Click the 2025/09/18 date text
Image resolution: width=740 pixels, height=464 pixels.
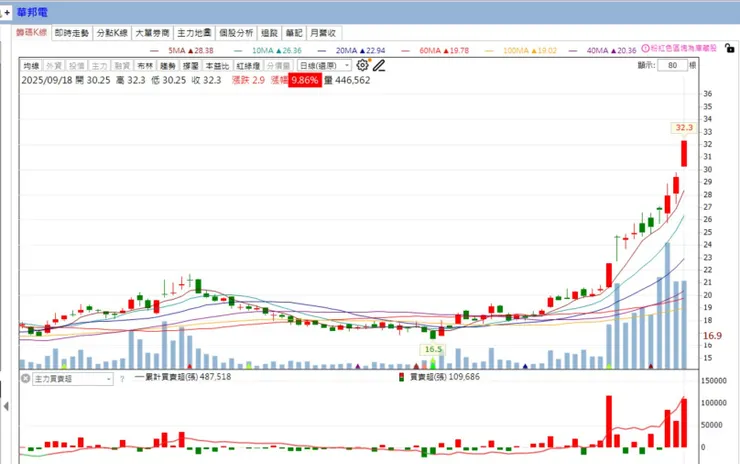[47, 80]
